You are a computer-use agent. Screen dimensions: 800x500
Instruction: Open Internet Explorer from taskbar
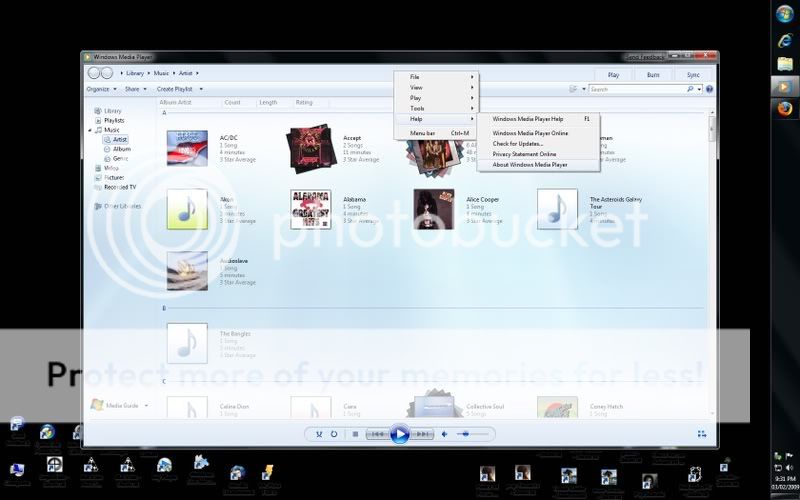[785, 40]
